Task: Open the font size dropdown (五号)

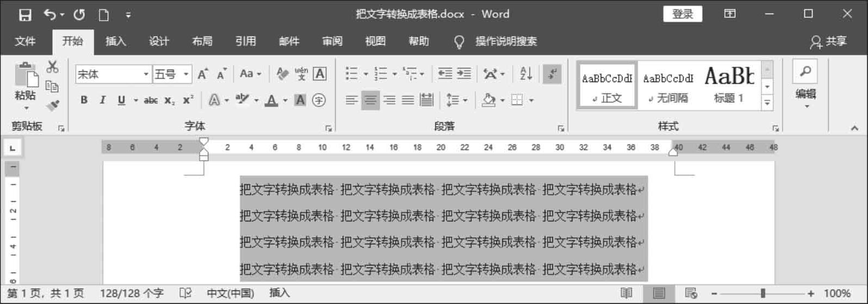Action: (x=186, y=74)
